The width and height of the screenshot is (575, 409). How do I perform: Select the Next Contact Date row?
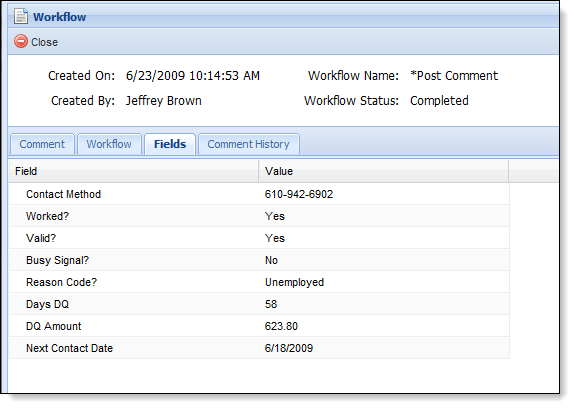pyautogui.click(x=259, y=348)
